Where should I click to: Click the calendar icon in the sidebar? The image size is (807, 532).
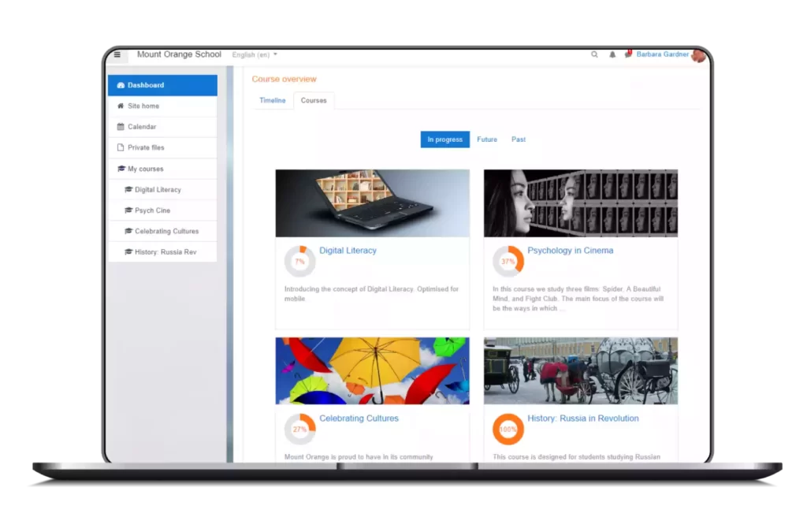click(121, 127)
